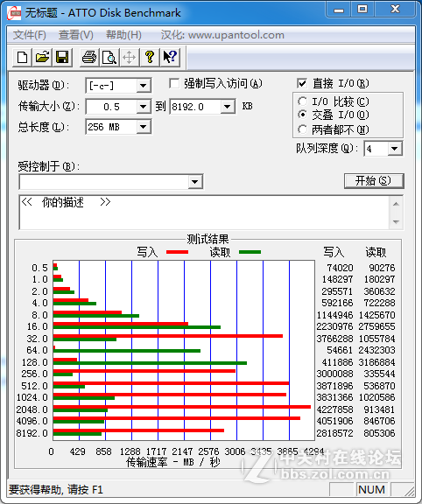Expand the 8192.0 transfer size end dropdown
This screenshot has width=422, height=504.
click(x=227, y=107)
